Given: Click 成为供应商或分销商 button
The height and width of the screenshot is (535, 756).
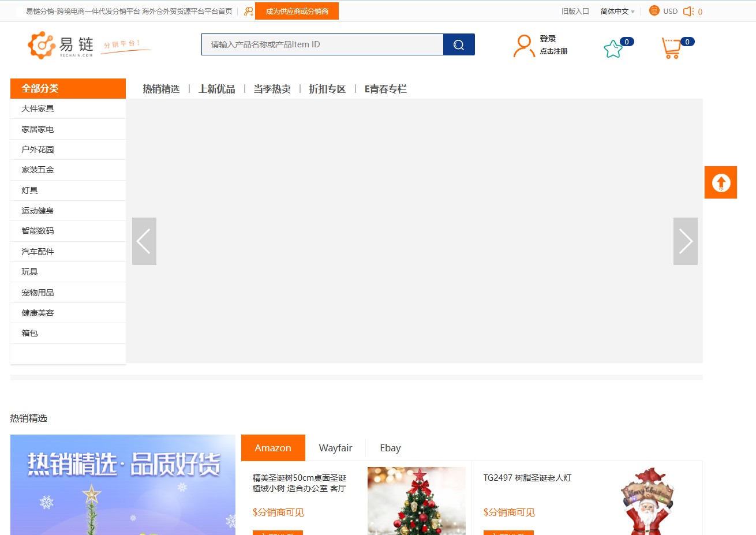Looking at the screenshot, I should (x=297, y=11).
